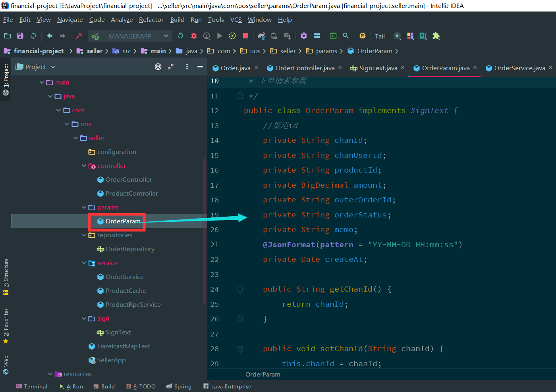
Task: Click the Save All toolbar icon
Action: click(20, 36)
